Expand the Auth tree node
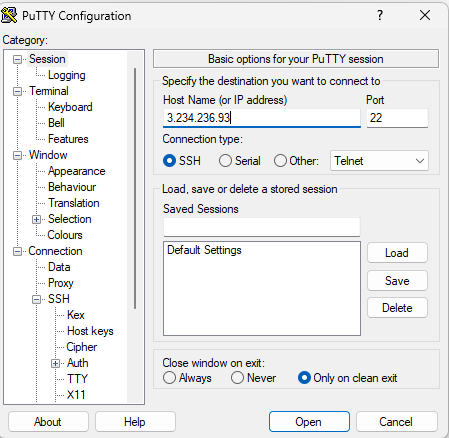Viewport: 449px width, 438px height. click(x=55, y=364)
